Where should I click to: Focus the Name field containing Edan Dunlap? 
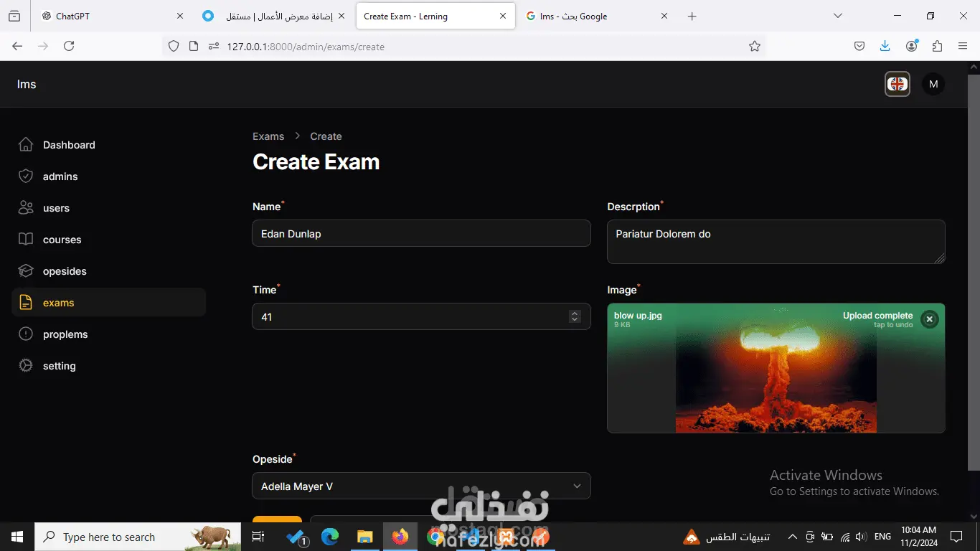[x=421, y=233]
